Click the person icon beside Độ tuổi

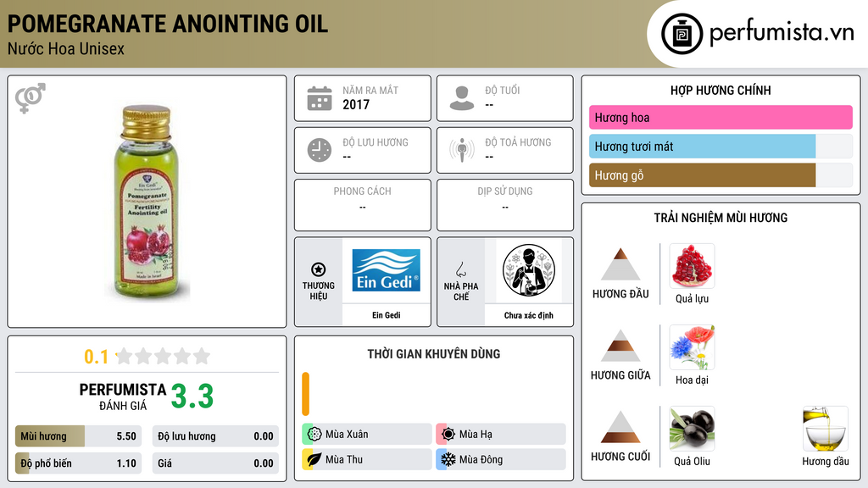(x=462, y=98)
